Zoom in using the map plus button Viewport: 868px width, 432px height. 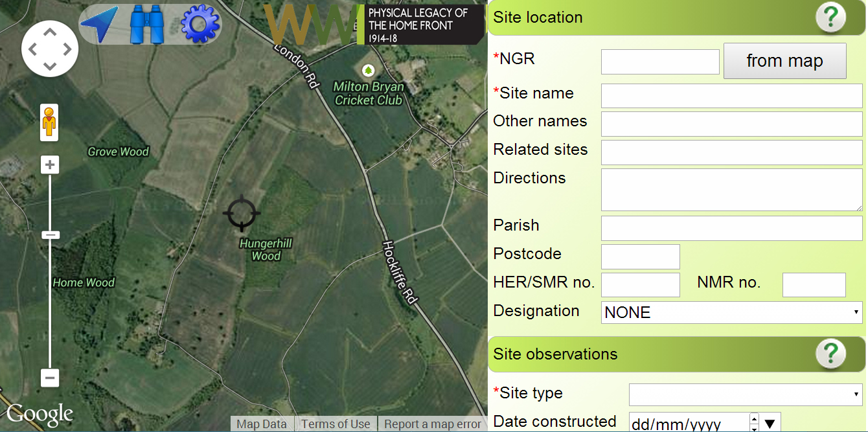[50, 165]
